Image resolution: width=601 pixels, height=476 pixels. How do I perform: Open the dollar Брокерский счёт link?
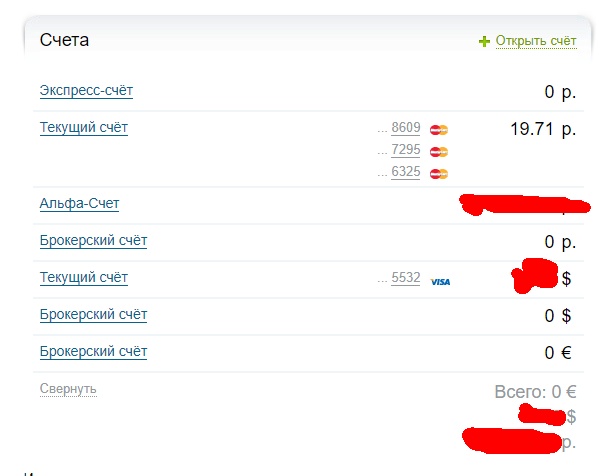click(93, 314)
